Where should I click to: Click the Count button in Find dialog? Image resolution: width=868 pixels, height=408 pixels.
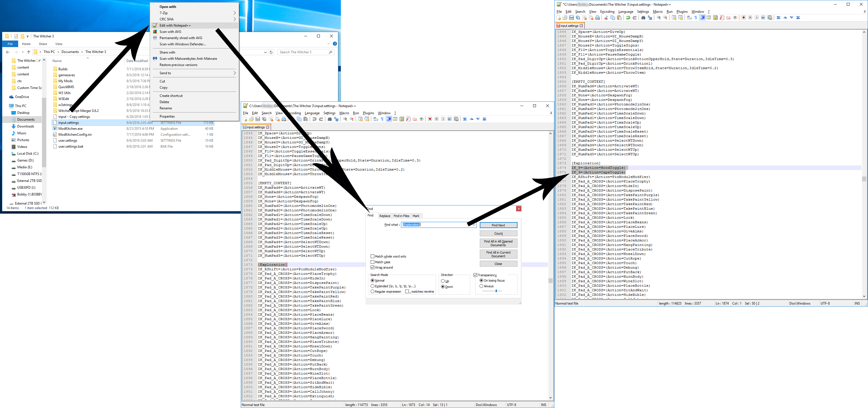tap(498, 234)
